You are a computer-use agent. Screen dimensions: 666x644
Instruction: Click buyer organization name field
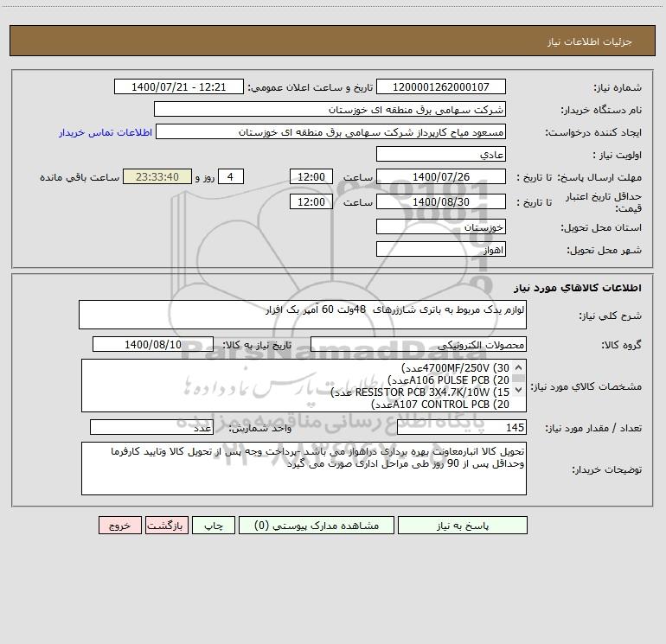(330, 109)
